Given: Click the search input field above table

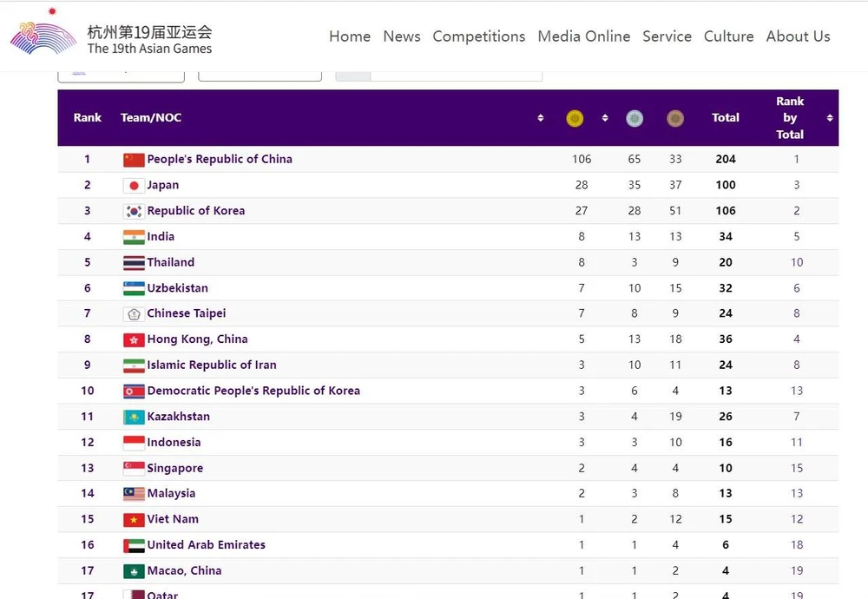Looking at the screenshot, I should [456, 75].
